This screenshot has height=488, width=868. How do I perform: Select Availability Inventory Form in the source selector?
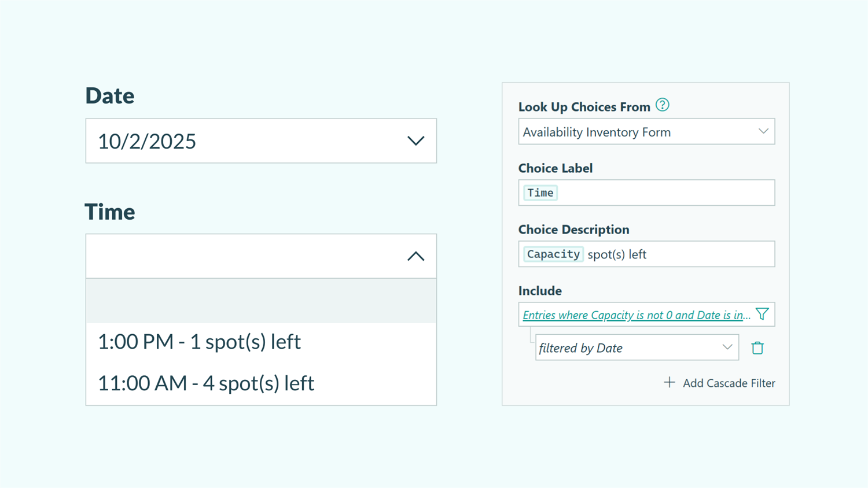pos(596,131)
